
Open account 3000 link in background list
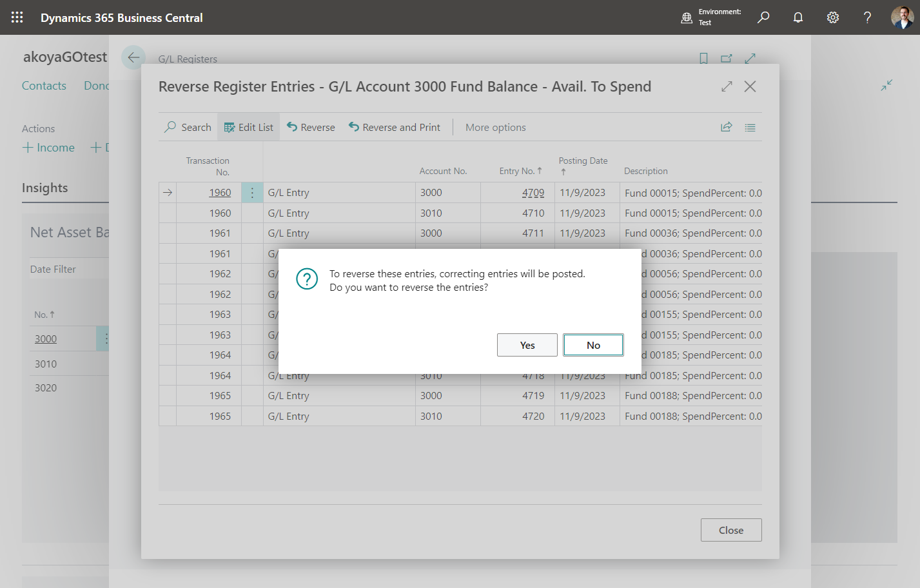(x=46, y=339)
